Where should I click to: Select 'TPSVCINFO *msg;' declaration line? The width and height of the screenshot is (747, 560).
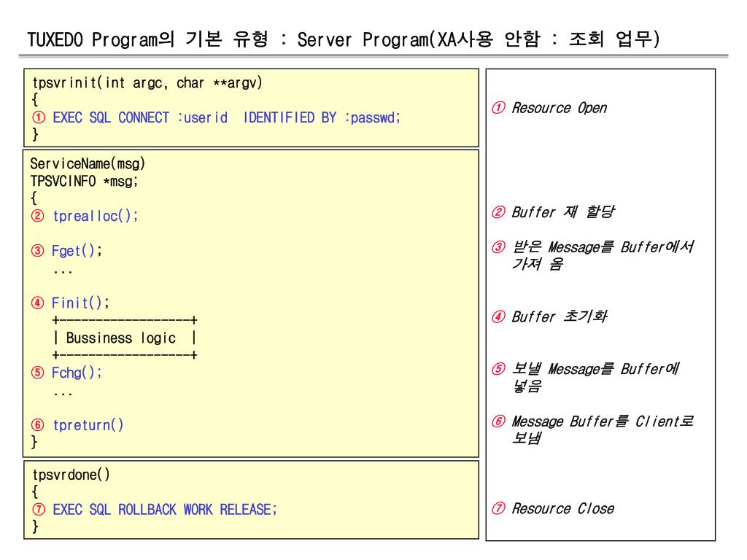click(85, 182)
